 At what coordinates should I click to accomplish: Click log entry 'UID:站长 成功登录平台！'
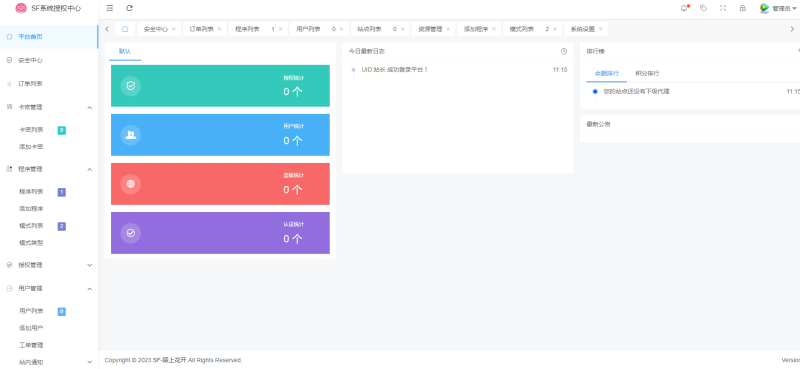[x=394, y=69]
